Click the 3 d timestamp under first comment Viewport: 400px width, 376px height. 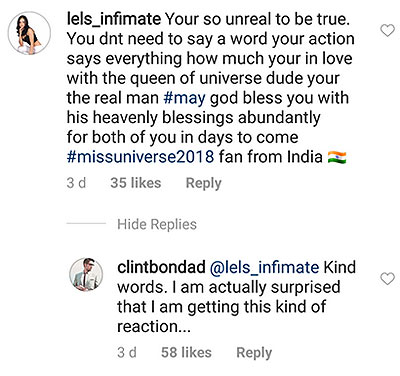[x=76, y=183]
